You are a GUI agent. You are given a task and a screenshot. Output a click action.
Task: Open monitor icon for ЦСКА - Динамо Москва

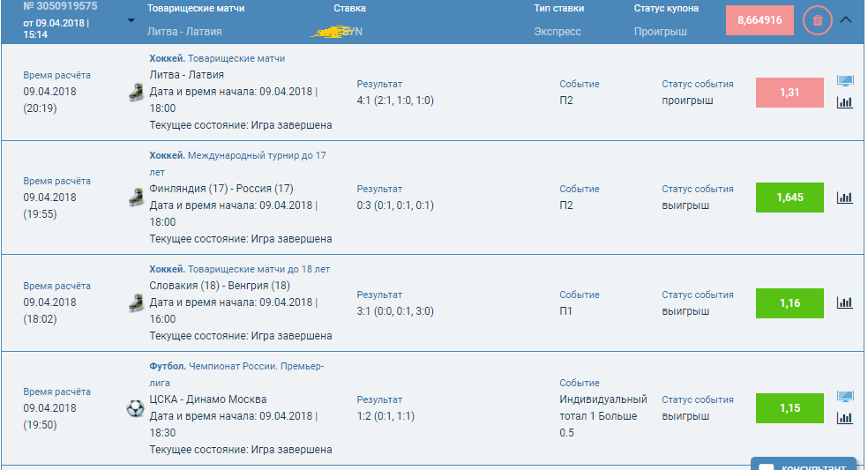(x=845, y=397)
